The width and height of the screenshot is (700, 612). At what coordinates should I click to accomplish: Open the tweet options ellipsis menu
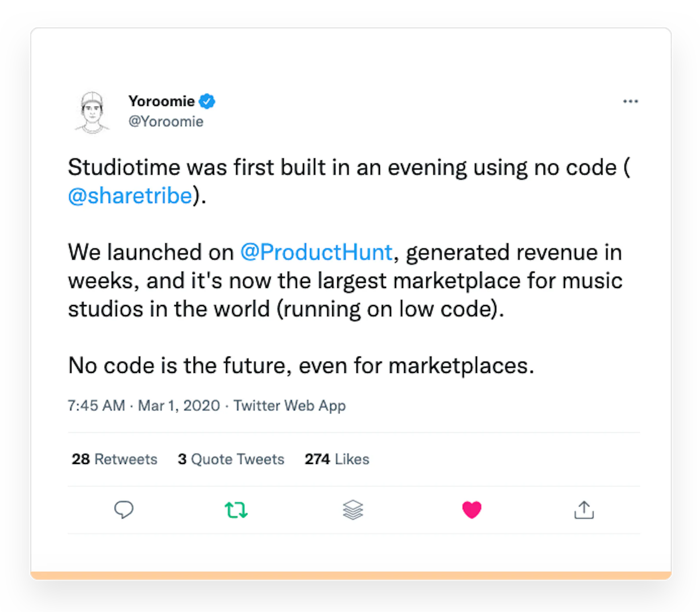click(x=631, y=102)
